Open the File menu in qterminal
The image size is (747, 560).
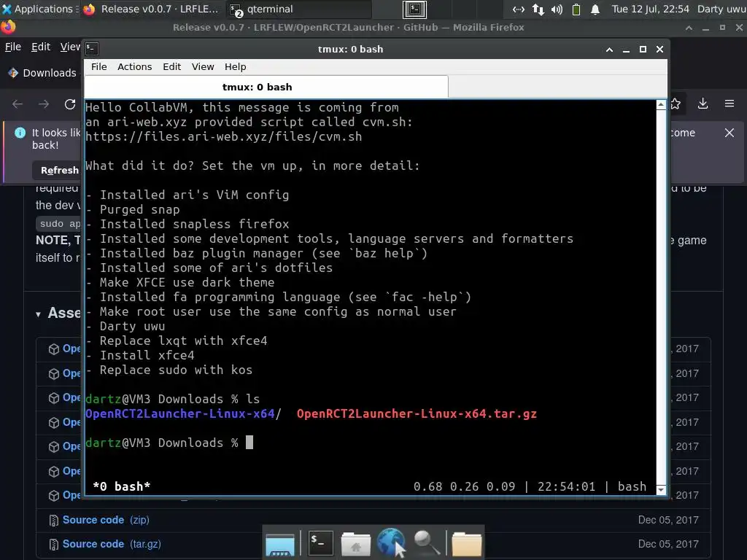(99, 66)
